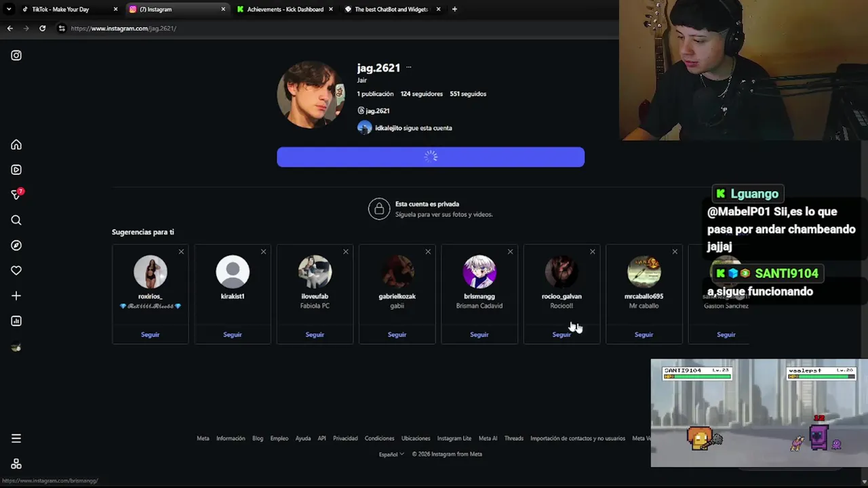Open the Ubicaciones footer link
868x488 pixels.
416,439
